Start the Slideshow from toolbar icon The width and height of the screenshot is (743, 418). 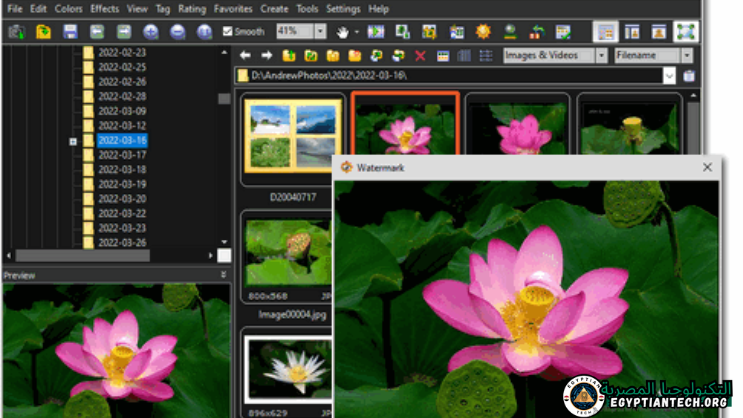point(376,32)
